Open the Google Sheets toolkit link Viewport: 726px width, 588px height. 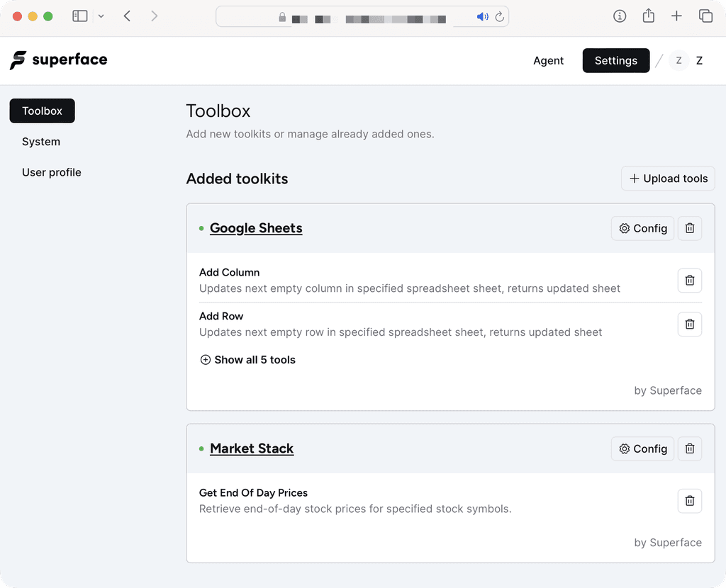[x=256, y=228]
